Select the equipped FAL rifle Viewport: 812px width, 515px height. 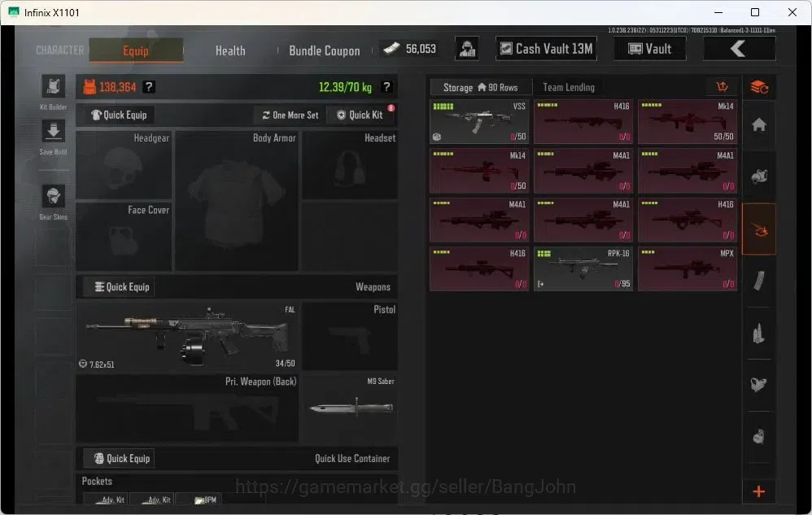point(187,336)
